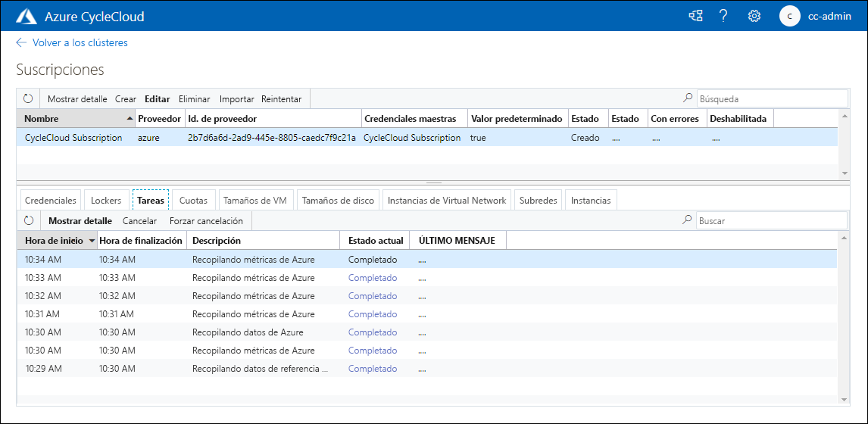868x424 pixels.
Task: Switch to the Lockers tab
Action: pyautogui.click(x=106, y=201)
